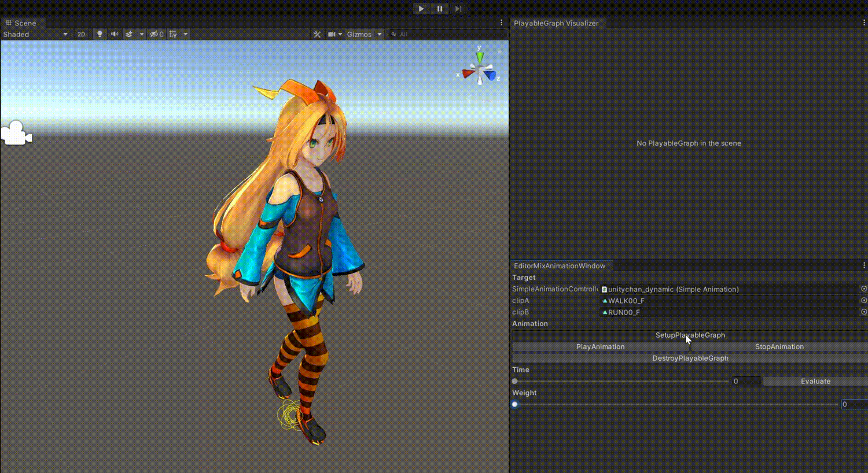
Task: Toggle scene lighting with the lightbulb icon
Action: point(100,34)
